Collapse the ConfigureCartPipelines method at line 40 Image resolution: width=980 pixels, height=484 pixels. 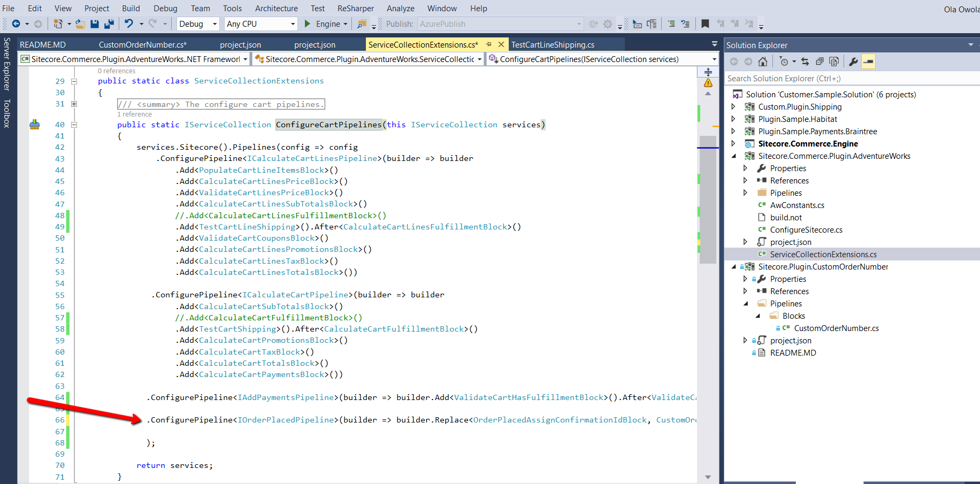(74, 125)
